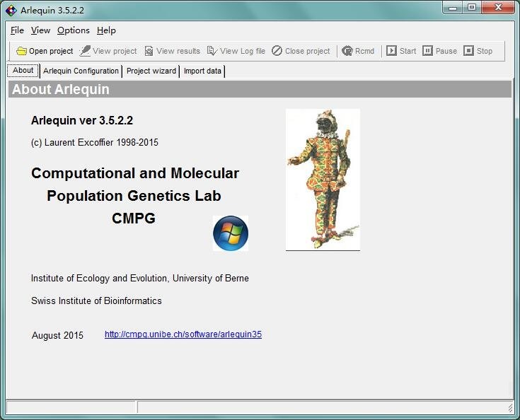This screenshot has height=420, width=520.
Task: Switch to the Import data tab
Action: tap(202, 71)
